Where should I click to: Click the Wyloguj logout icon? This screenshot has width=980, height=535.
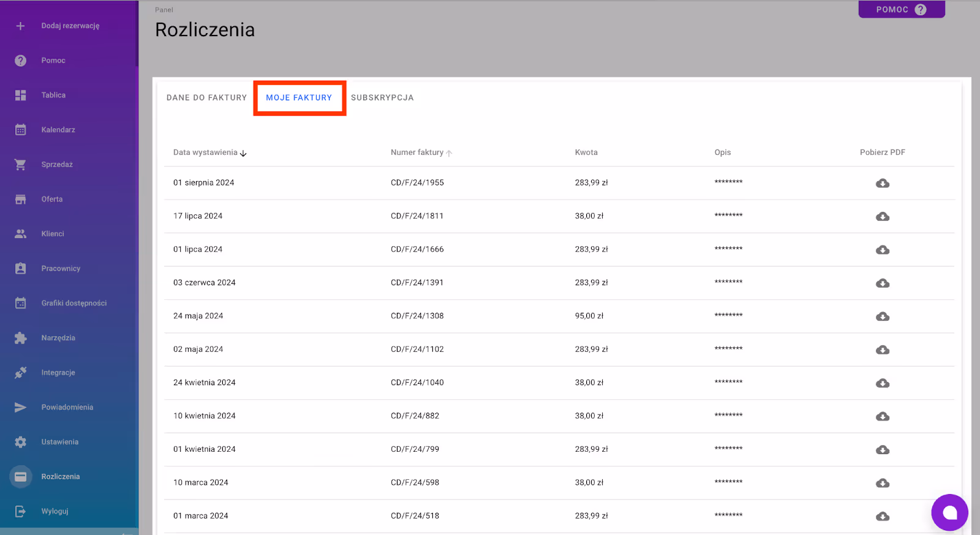click(21, 511)
